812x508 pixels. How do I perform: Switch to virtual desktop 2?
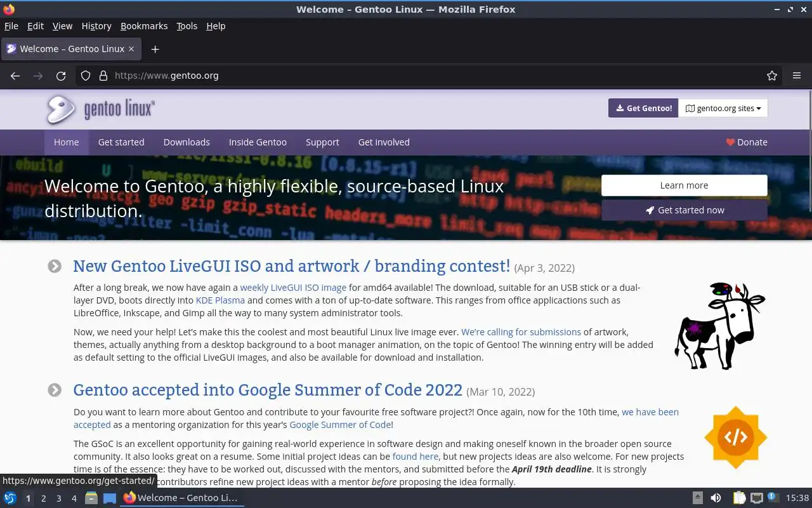[x=44, y=498]
